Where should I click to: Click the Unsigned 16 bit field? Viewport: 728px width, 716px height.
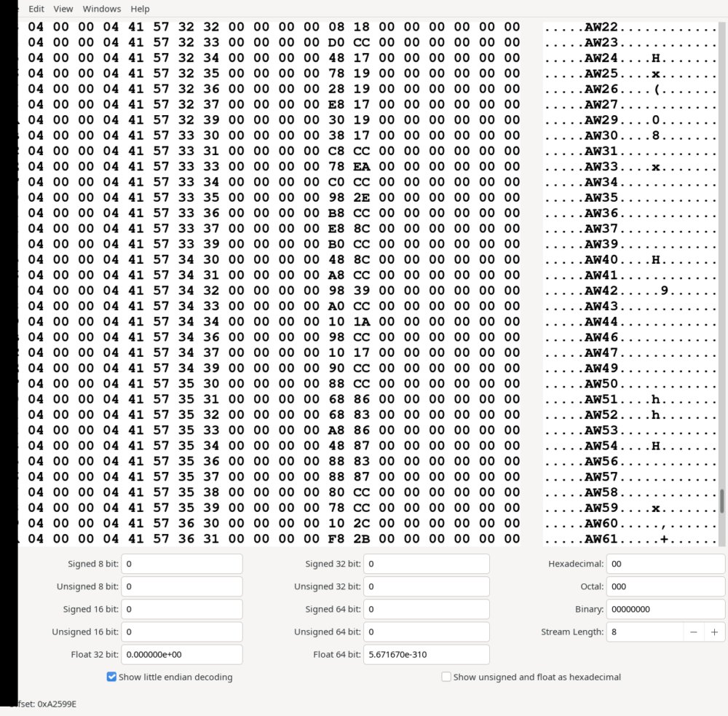(182, 632)
